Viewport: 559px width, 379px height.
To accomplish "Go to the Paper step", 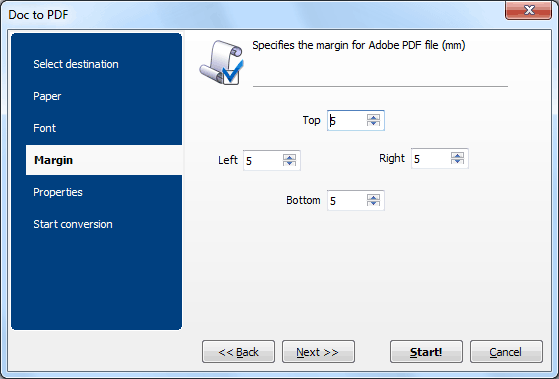I will [x=47, y=96].
